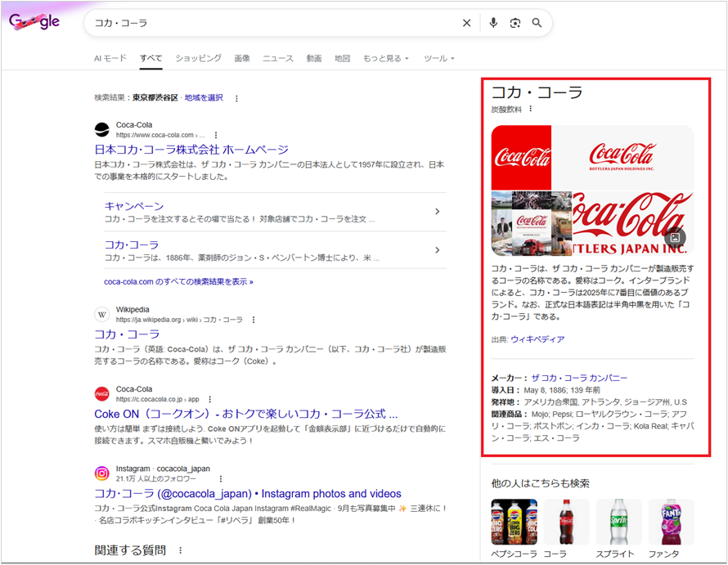Open image search with camera lens icon
The height and width of the screenshot is (565, 728).
pos(515,23)
